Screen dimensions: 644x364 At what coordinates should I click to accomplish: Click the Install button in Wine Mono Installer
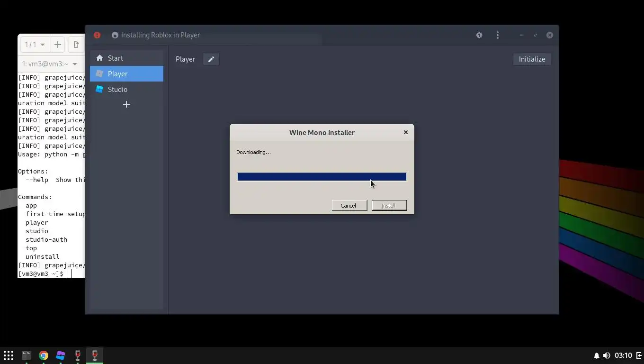click(x=389, y=205)
